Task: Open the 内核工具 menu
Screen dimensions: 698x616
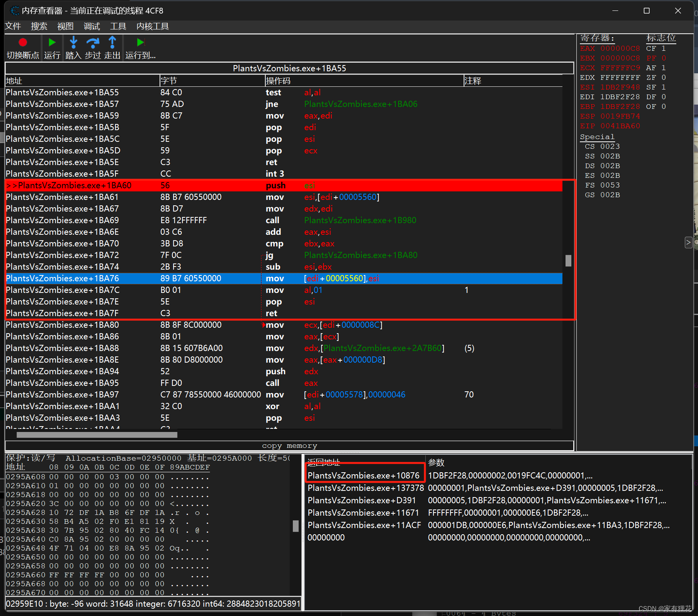Action: click(153, 26)
